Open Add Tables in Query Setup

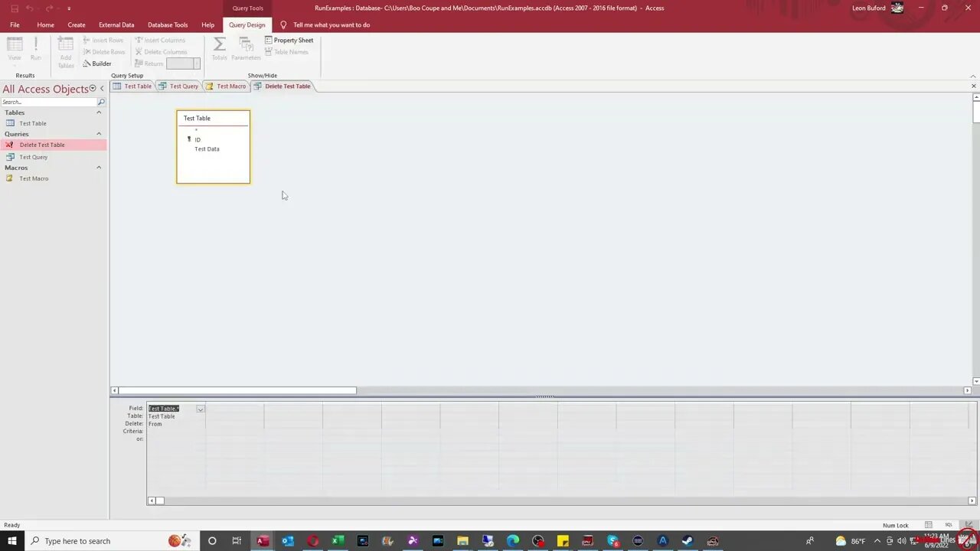pyautogui.click(x=66, y=52)
